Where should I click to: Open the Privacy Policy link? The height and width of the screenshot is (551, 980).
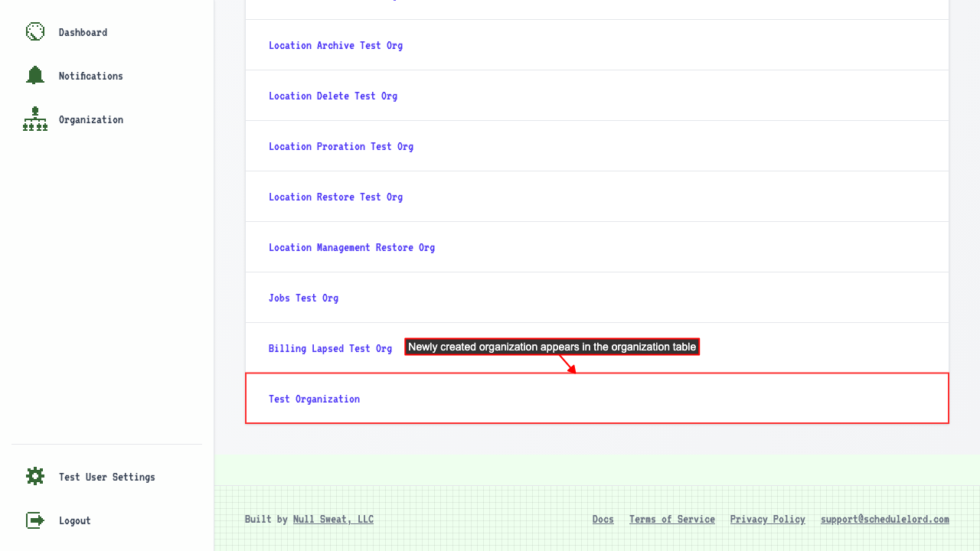pyautogui.click(x=768, y=519)
